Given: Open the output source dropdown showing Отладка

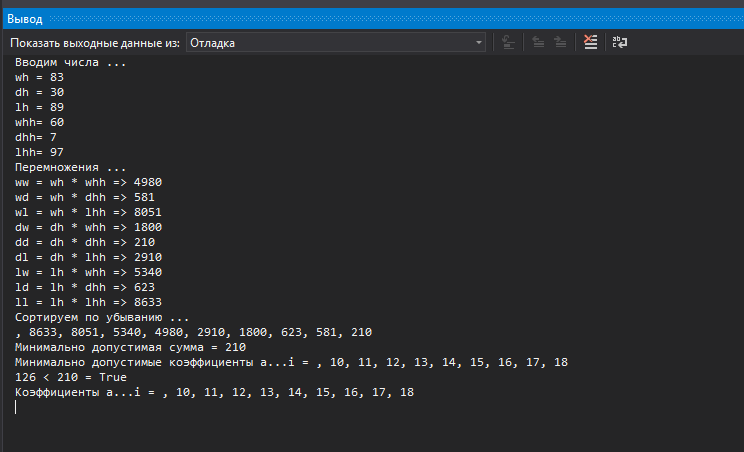Looking at the screenshot, I should tap(336, 43).
